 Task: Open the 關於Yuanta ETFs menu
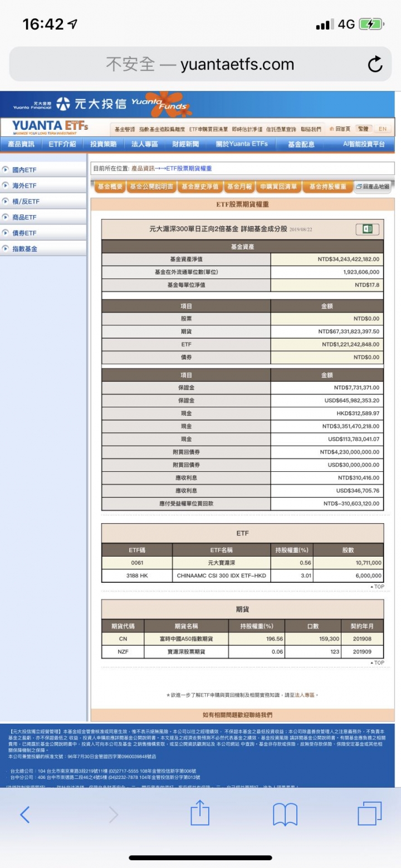(242, 144)
